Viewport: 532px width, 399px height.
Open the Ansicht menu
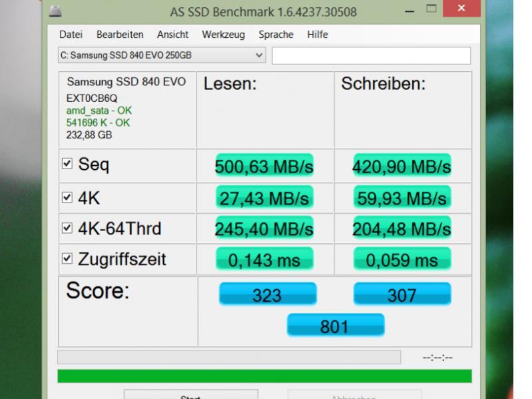point(172,35)
